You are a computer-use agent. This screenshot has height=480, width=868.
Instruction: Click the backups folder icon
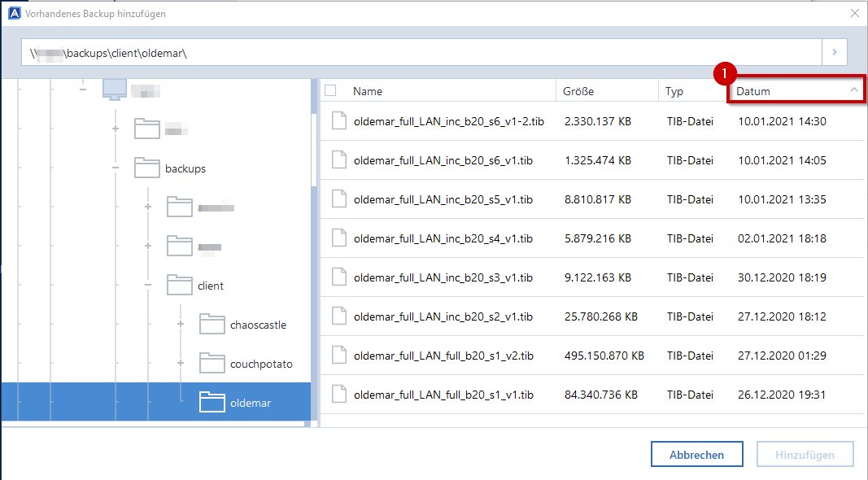tap(146, 168)
